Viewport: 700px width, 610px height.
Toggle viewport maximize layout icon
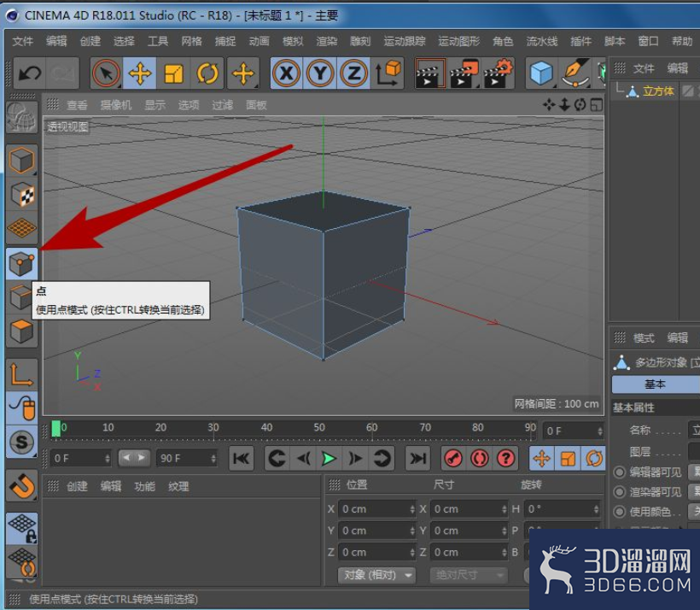(x=596, y=105)
